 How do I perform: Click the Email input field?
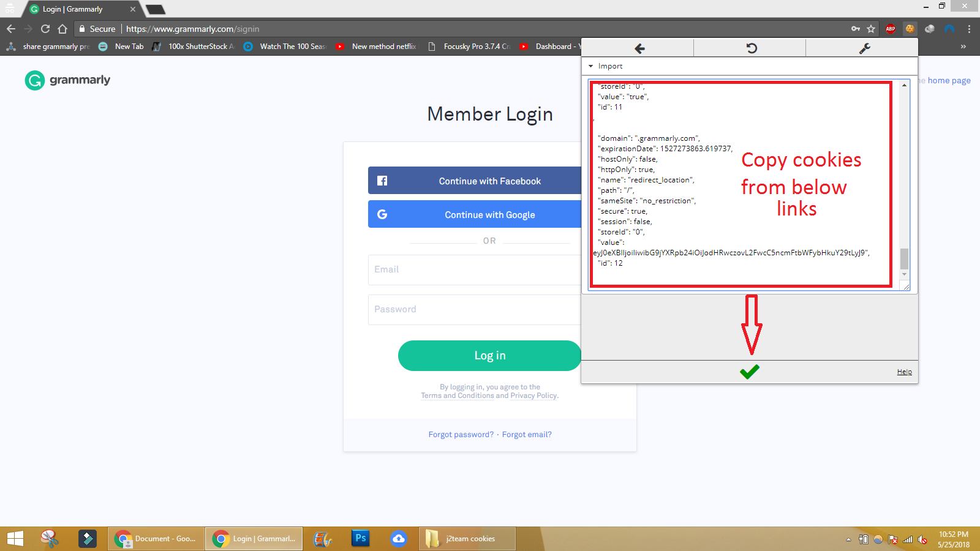(x=475, y=270)
